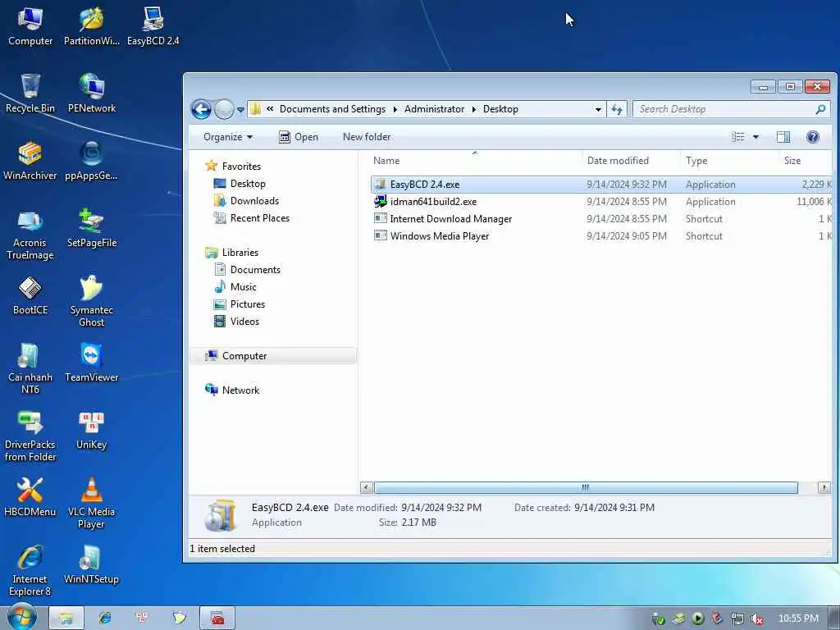Select the Internet Explorer 8 icon

click(x=30, y=571)
